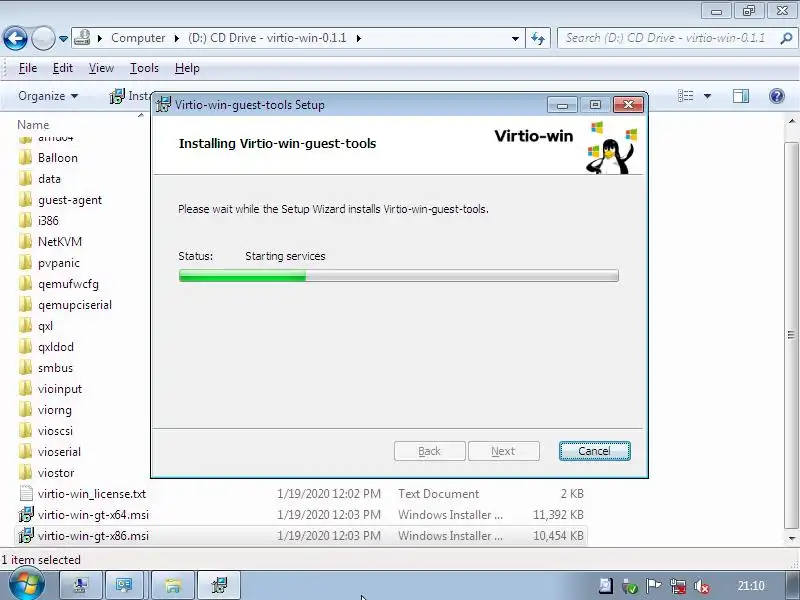Screen dimensions: 800x600
Task: Select the qemupciserial folder
Action: pos(74,305)
